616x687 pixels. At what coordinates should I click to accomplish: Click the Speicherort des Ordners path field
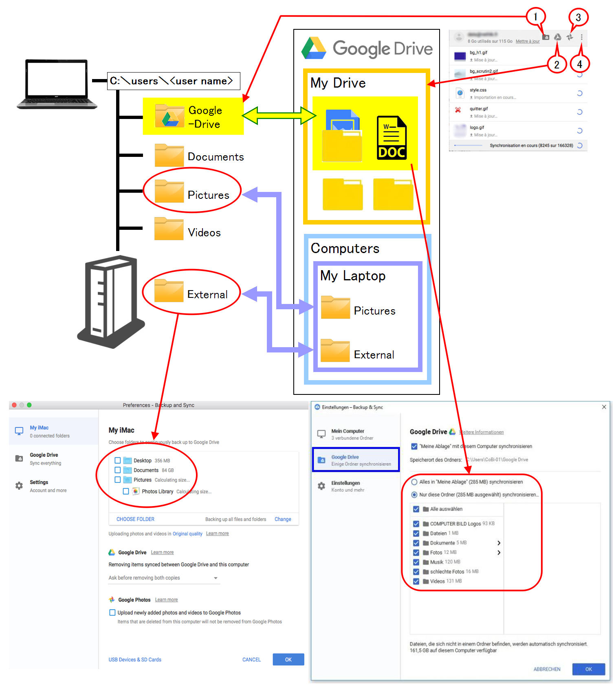[497, 460]
